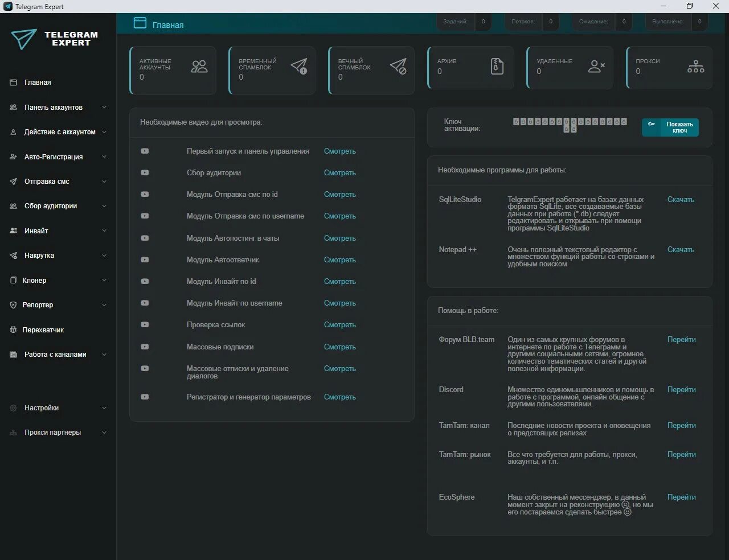Click the Репортер sidebar shield icon
This screenshot has height=560, width=729.
13,305
